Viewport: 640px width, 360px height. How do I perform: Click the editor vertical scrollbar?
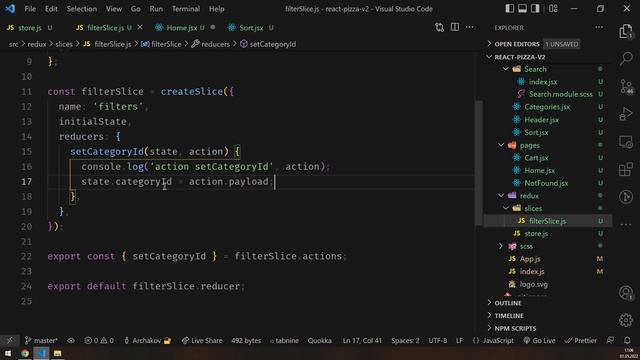coord(478,163)
